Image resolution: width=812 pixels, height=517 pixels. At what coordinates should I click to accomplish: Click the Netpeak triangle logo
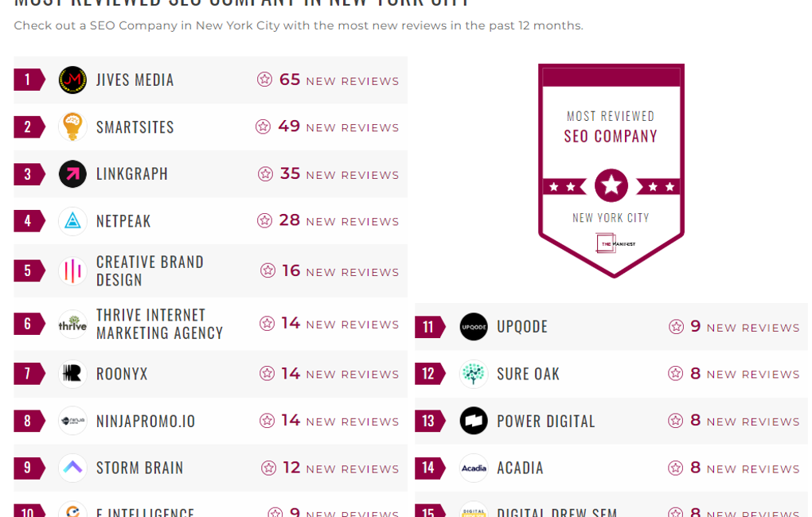[72, 221]
